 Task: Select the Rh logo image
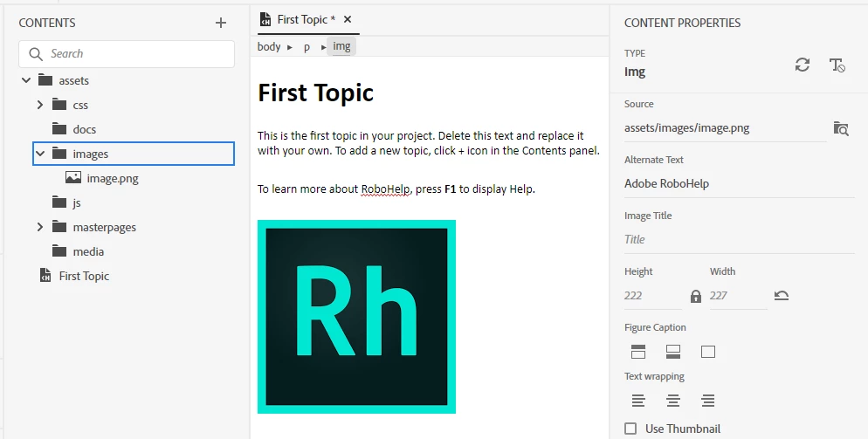click(x=356, y=317)
